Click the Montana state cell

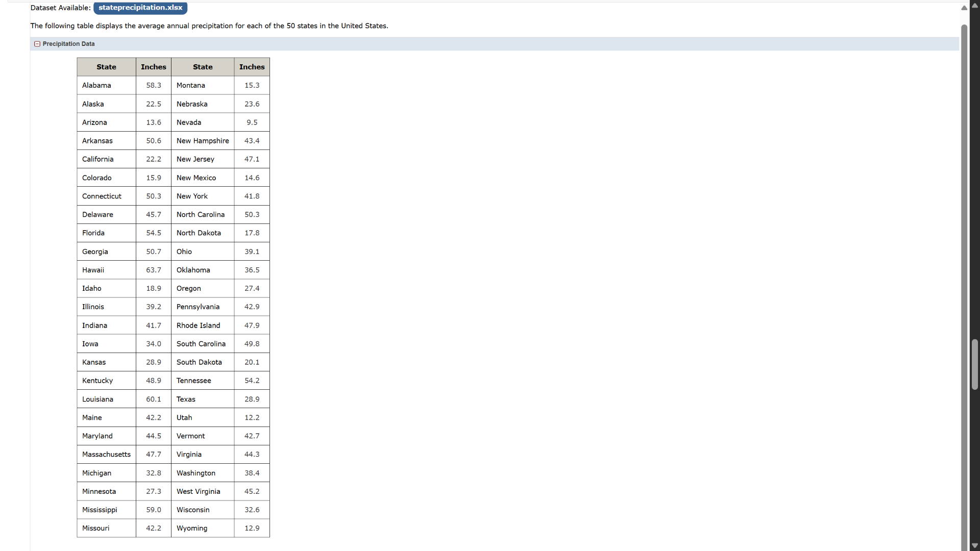click(190, 85)
